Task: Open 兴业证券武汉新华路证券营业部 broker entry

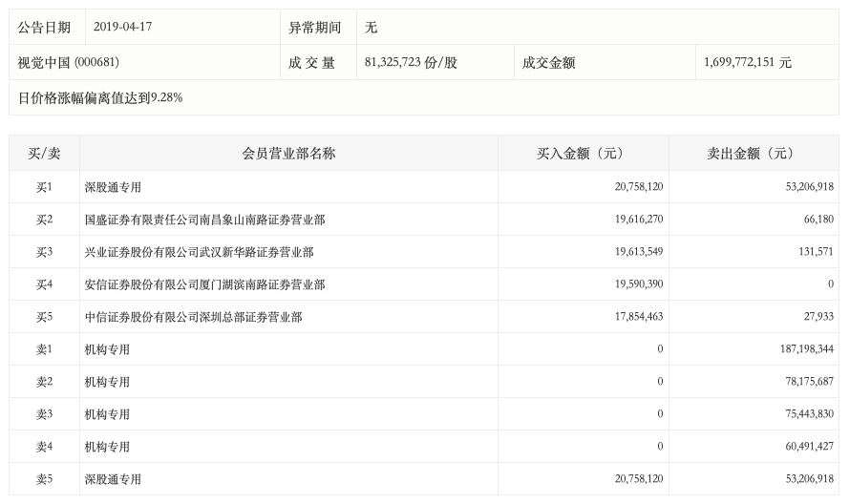Action: [x=199, y=252]
